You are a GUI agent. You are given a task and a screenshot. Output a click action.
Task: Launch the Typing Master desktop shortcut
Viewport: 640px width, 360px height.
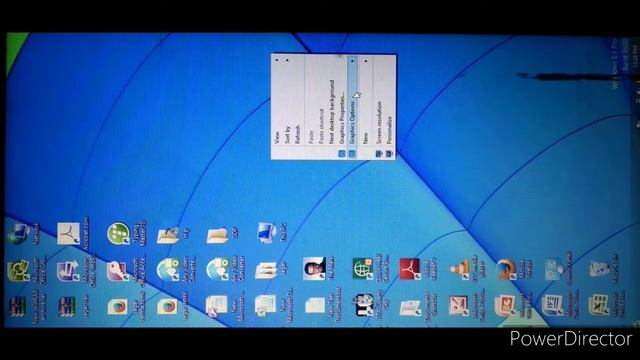(118, 233)
